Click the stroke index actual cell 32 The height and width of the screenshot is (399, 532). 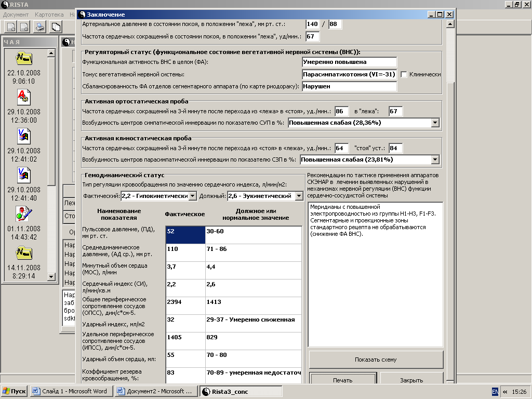click(x=185, y=323)
